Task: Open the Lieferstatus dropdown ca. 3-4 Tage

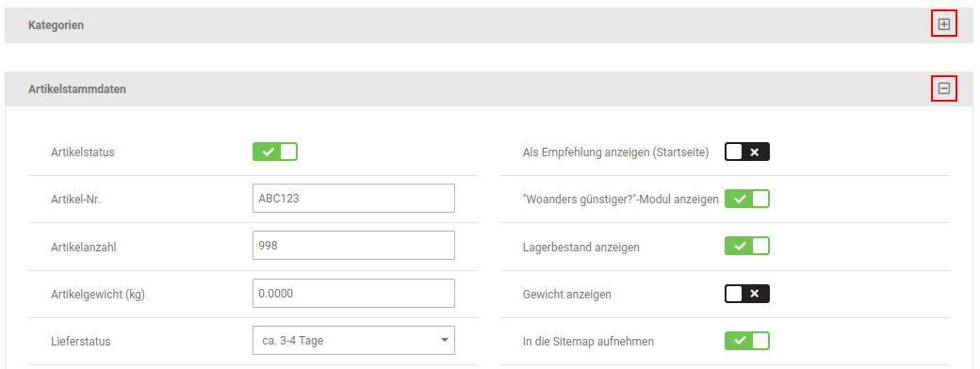Action: [353, 340]
